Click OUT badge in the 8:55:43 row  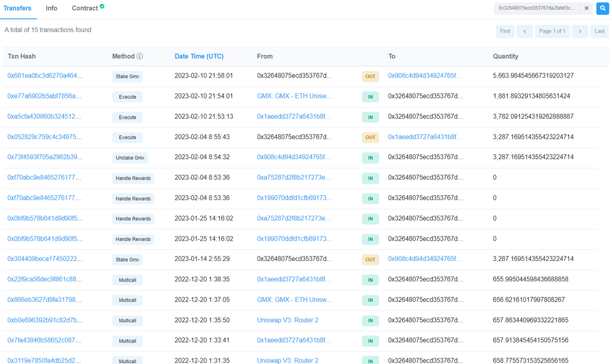(x=370, y=138)
